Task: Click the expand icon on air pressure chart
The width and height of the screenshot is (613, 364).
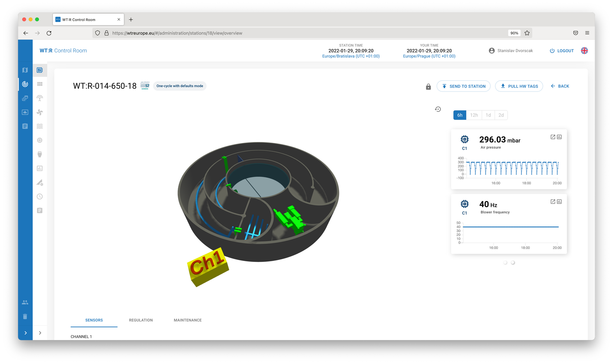Action: [x=553, y=137]
